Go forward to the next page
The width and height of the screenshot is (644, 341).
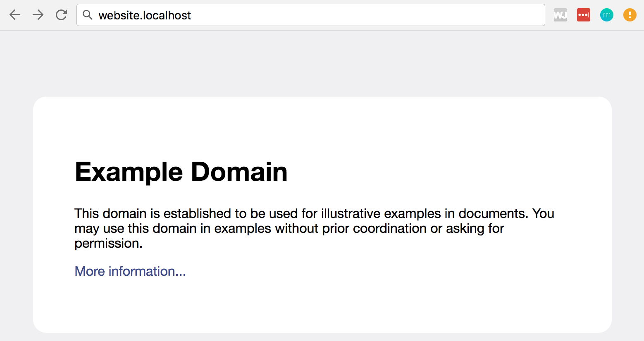point(38,15)
